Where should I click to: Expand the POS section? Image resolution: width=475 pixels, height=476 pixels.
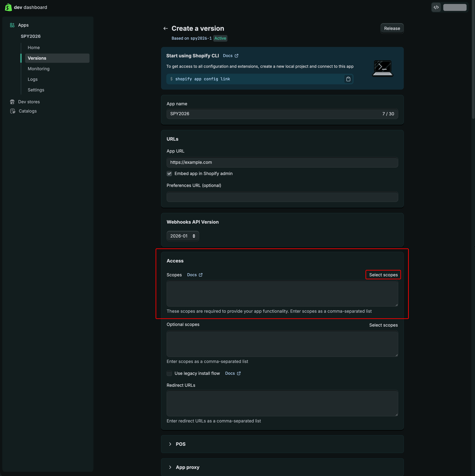170,444
